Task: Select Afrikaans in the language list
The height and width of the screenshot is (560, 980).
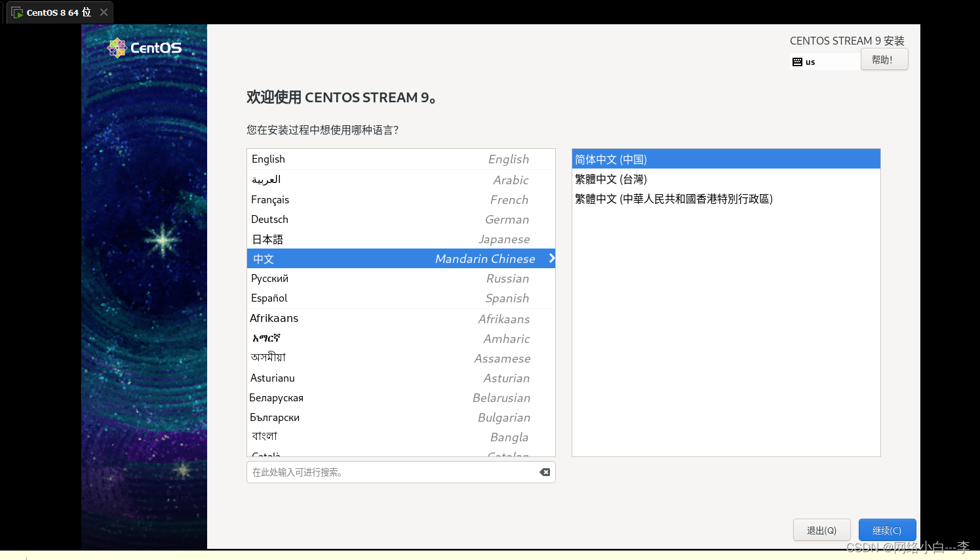Action: point(401,319)
